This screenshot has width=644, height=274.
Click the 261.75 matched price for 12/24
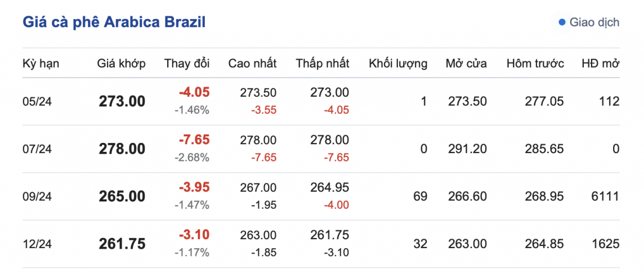click(122, 244)
